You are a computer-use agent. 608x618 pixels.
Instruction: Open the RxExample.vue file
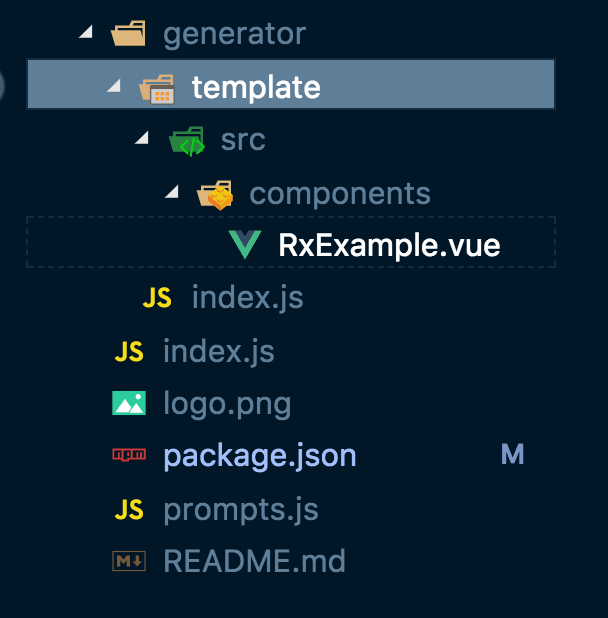[389, 245]
